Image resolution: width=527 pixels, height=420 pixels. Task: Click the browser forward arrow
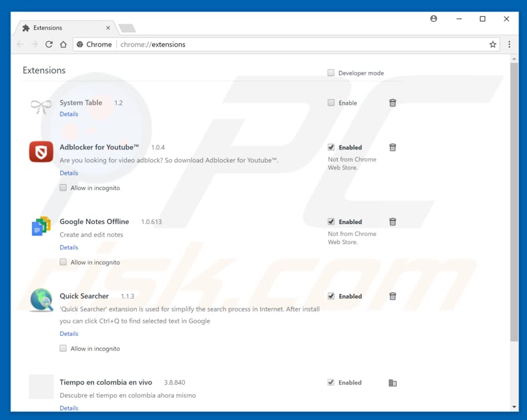34,45
